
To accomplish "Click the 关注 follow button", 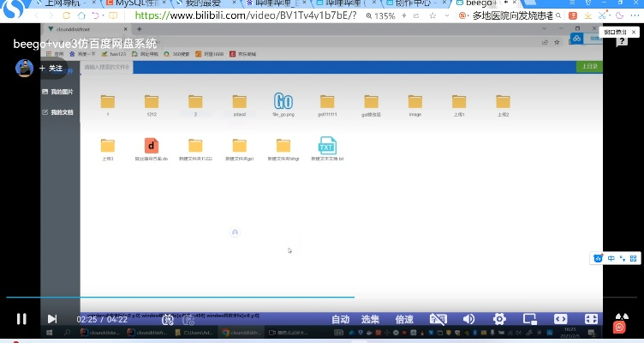I will [x=51, y=68].
